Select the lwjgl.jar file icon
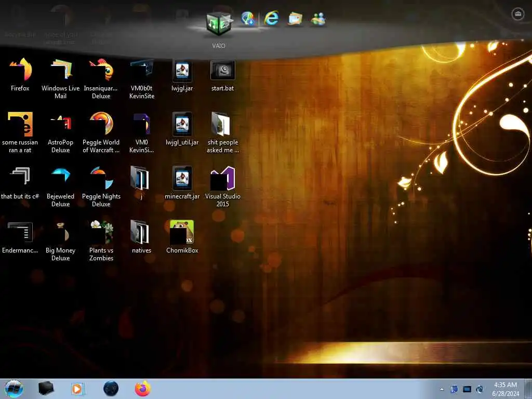The image size is (532, 399). [x=182, y=70]
